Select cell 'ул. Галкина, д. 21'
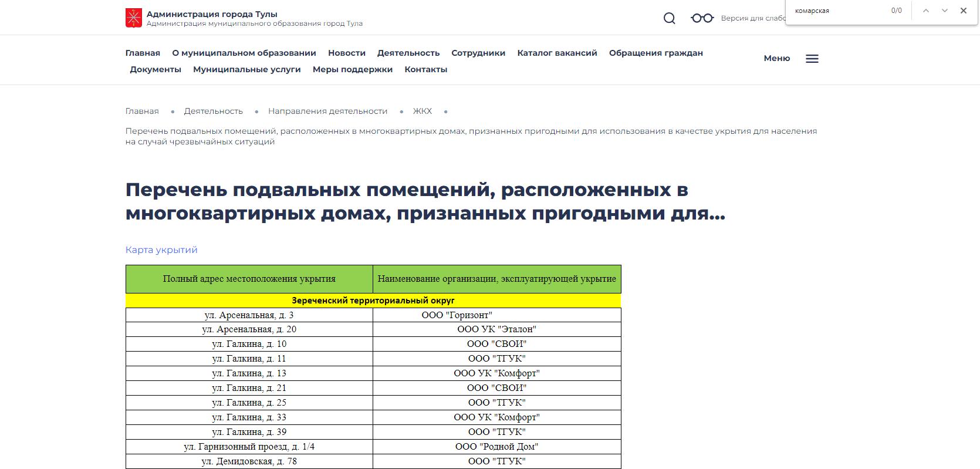Screen dimensions: 980x469 (x=249, y=388)
